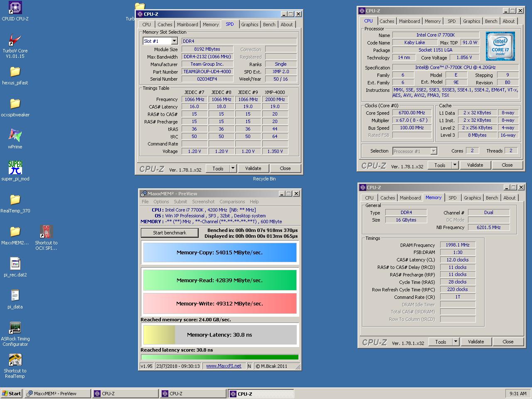Viewport: 532px width, 399px height.
Task: Click the Part Number field TEAMGROUP-UD4-4000
Action: tap(207, 71)
